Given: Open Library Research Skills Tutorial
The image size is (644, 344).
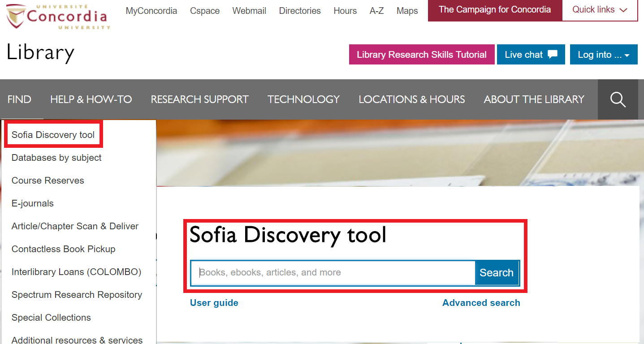Looking at the screenshot, I should click(x=422, y=55).
